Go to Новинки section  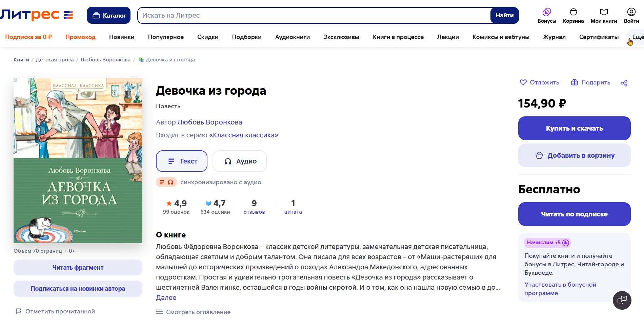(x=122, y=37)
